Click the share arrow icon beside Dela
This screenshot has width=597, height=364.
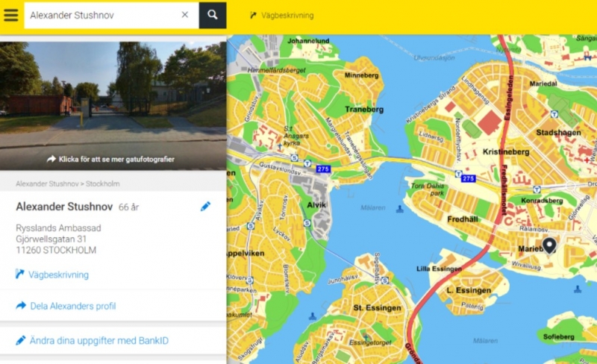21,305
